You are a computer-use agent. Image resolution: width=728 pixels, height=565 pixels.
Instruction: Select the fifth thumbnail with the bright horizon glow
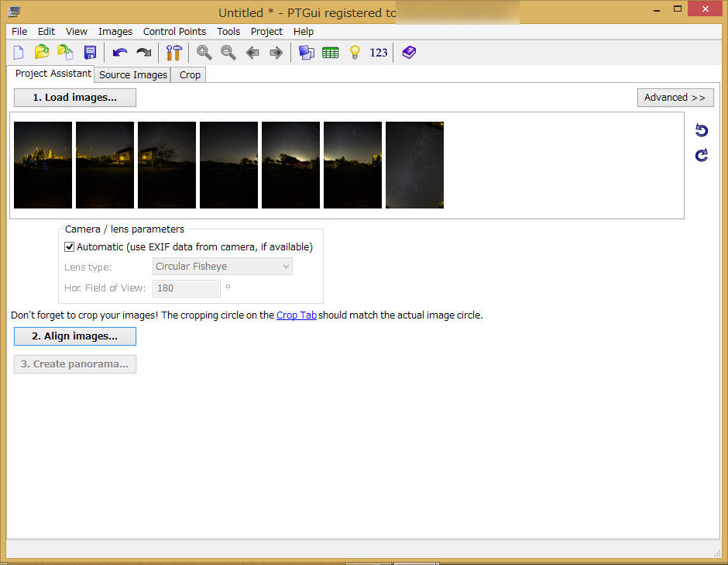pos(291,165)
